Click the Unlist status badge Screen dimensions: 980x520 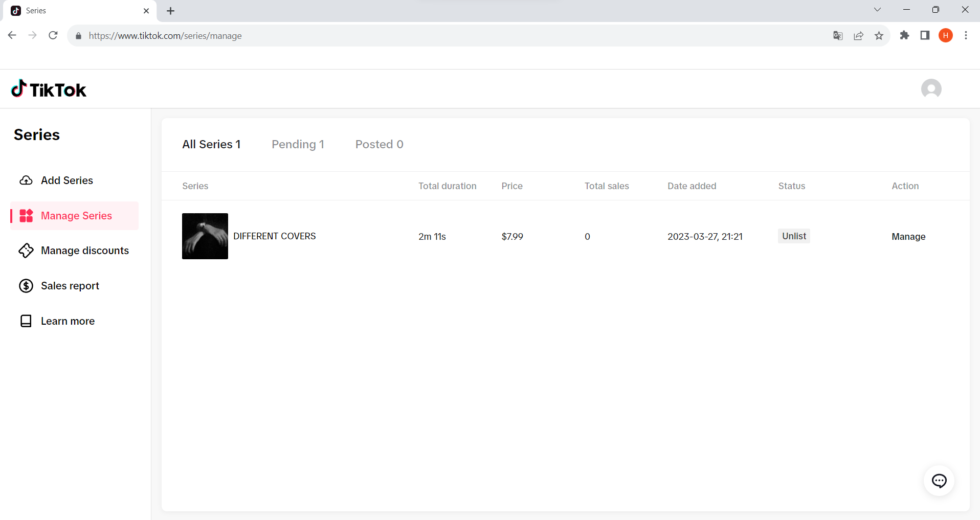(x=794, y=236)
